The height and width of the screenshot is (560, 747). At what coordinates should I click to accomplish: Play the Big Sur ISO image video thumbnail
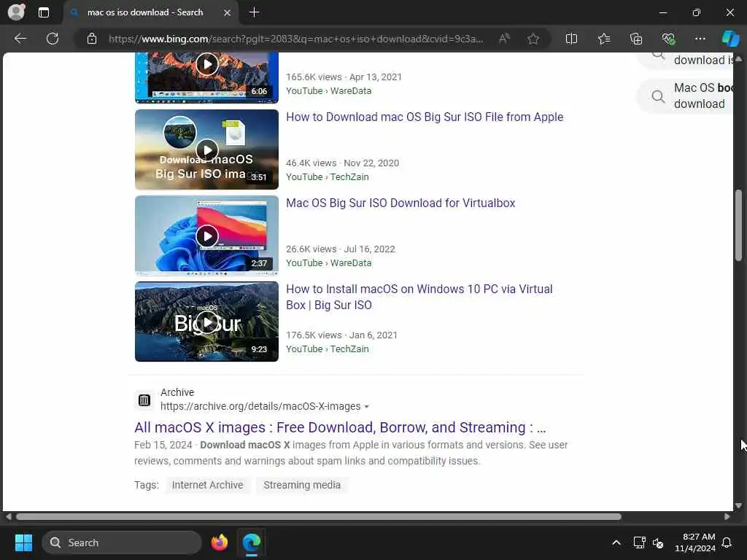tap(206, 149)
